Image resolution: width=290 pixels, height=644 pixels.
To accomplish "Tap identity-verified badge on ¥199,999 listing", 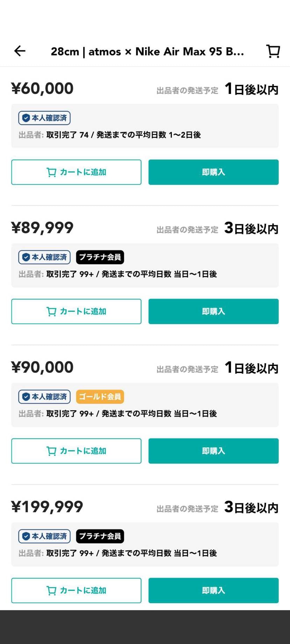I will point(44,536).
